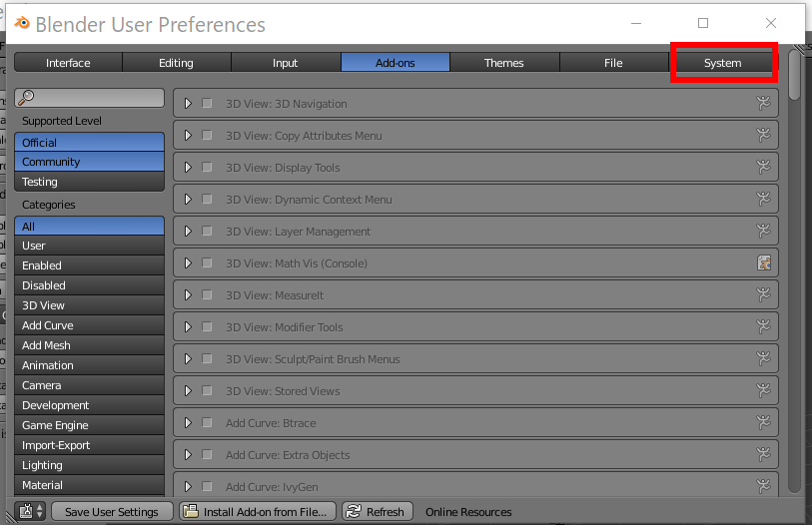This screenshot has width=812, height=525.
Task: Switch to the Interface tab
Action: 68,63
